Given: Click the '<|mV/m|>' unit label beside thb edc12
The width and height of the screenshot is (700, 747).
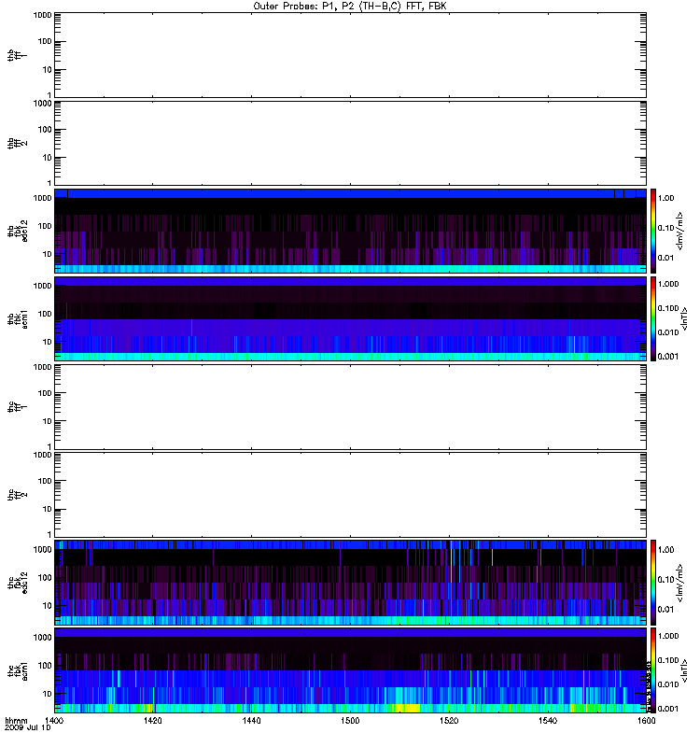Looking at the screenshot, I should (680, 231).
